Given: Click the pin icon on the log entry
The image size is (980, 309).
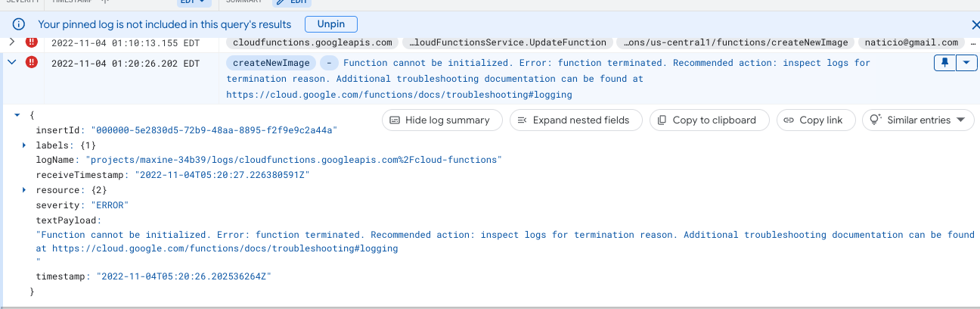Looking at the screenshot, I should click(x=945, y=63).
